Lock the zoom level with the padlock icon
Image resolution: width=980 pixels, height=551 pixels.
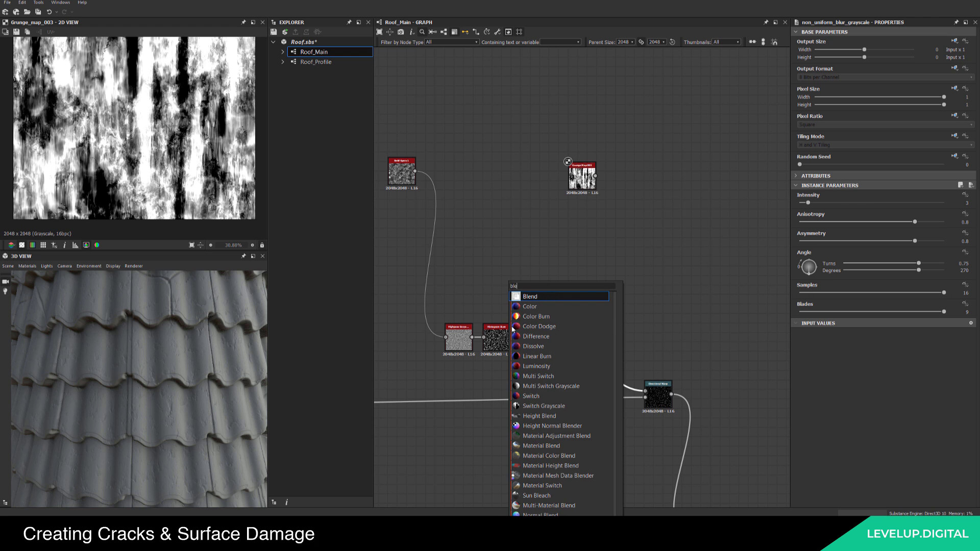[262, 245]
